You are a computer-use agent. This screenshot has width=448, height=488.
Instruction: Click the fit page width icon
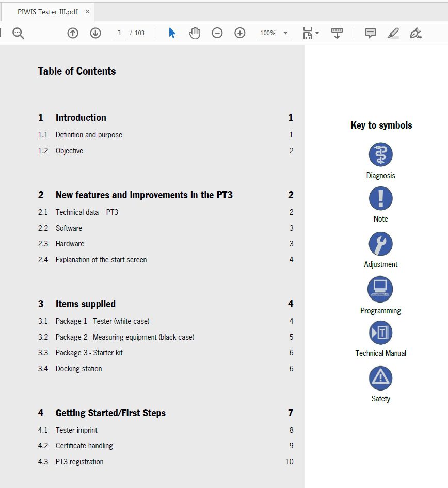308,33
